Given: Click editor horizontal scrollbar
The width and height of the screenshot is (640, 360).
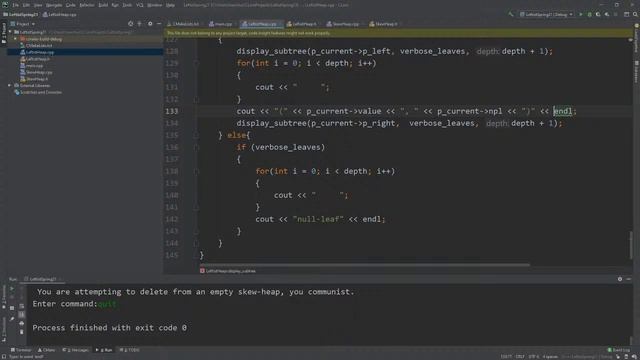Looking at the screenshot, I should (364, 265).
